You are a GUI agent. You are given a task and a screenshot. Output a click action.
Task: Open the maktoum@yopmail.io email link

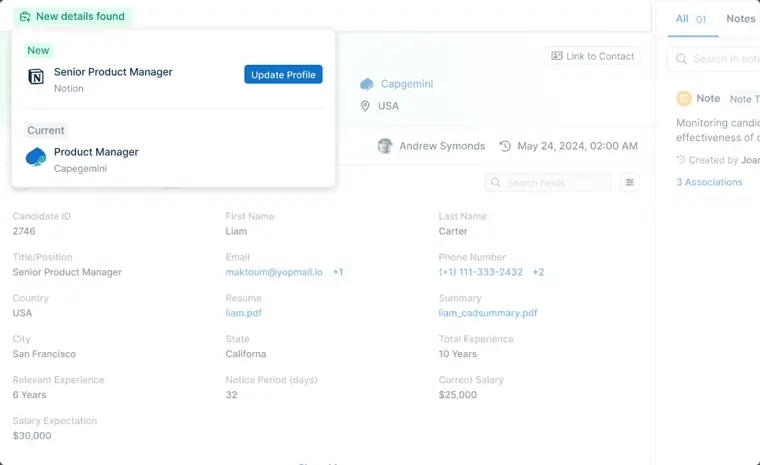click(x=274, y=272)
